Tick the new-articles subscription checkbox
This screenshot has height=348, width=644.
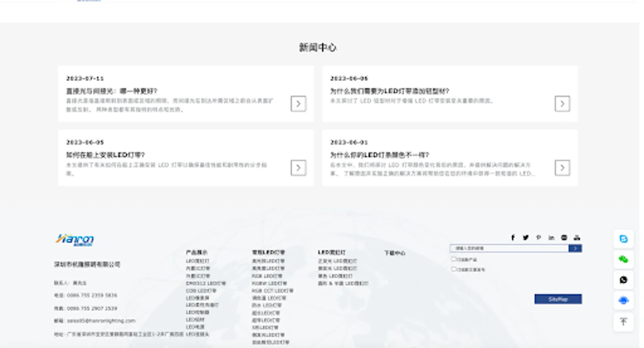[453, 269]
